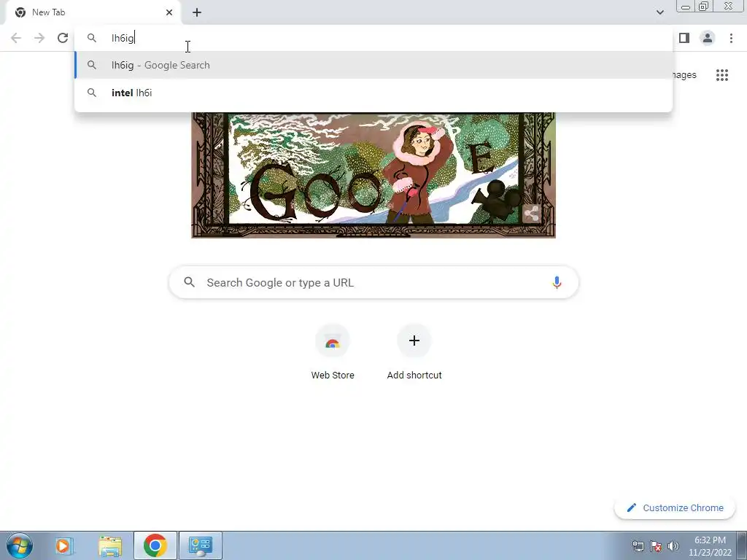Viewport: 747px width, 560px height.
Task: Go forward using the forward arrow
Action: click(x=39, y=38)
